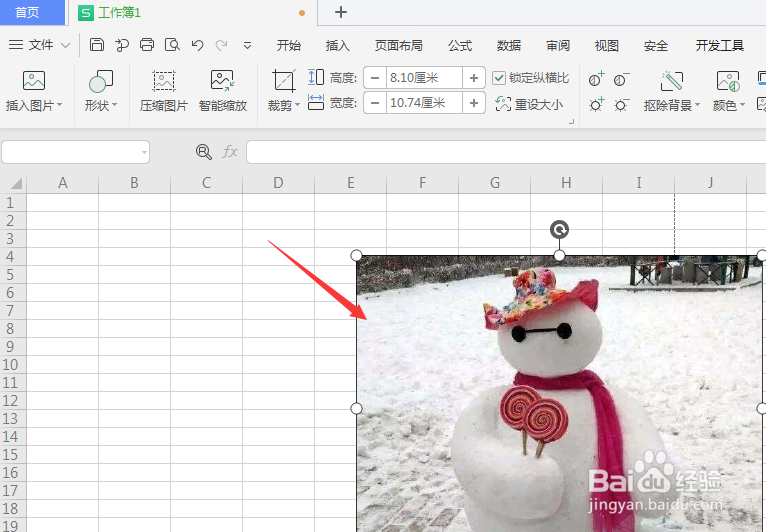
Task: Click the Select All corner triangle
Action: (16, 183)
